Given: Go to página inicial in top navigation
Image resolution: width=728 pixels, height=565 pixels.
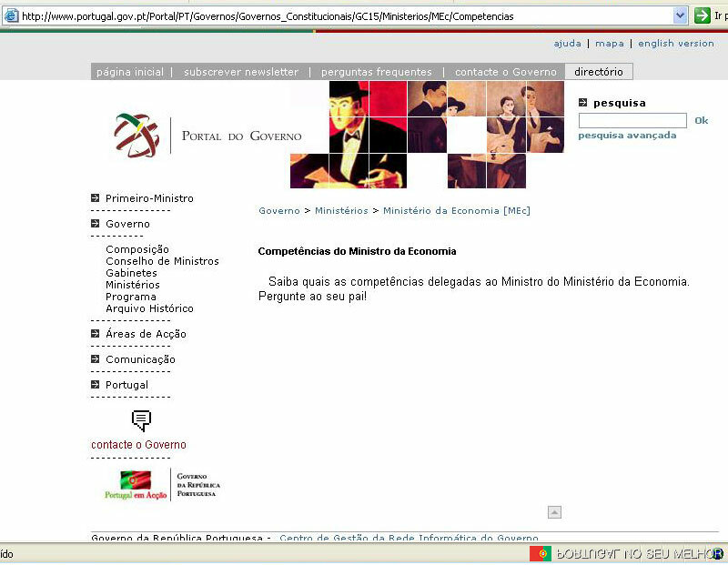Looking at the screenshot, I should pyautogui.click(x=129, y=72).
